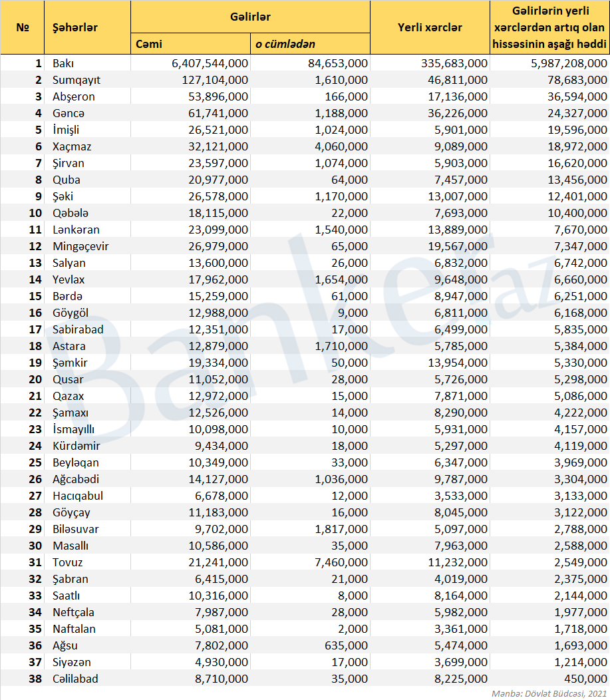610x700 pixels.
Task: Select the Bakı city cell
Action: [x=87, y=63]
